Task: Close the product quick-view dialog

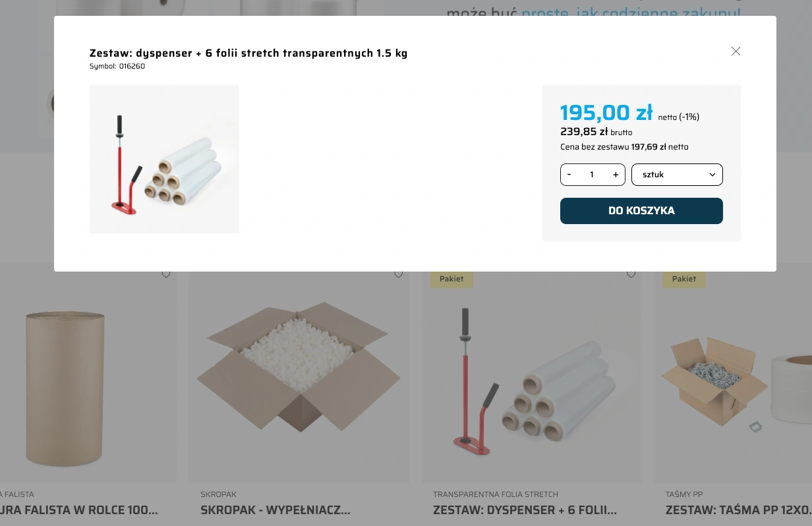Action: click(x=736, y=51)
